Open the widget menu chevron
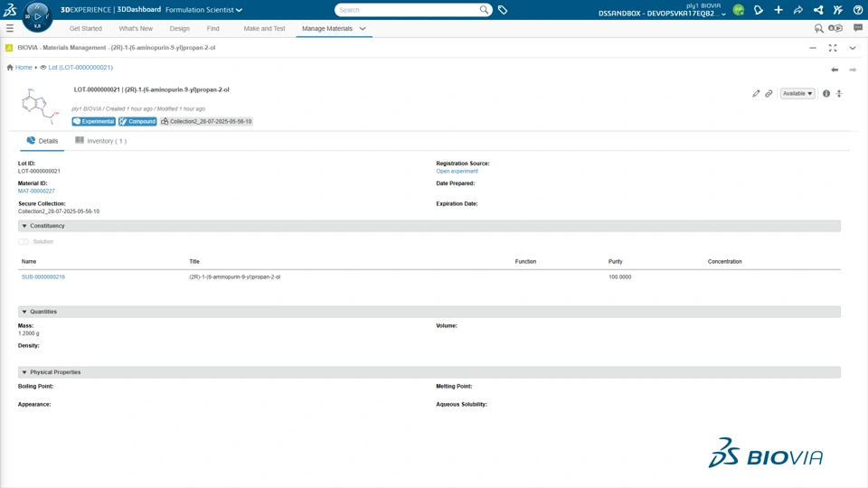Viewport: 868px width, 488px height. click(853, 48)
